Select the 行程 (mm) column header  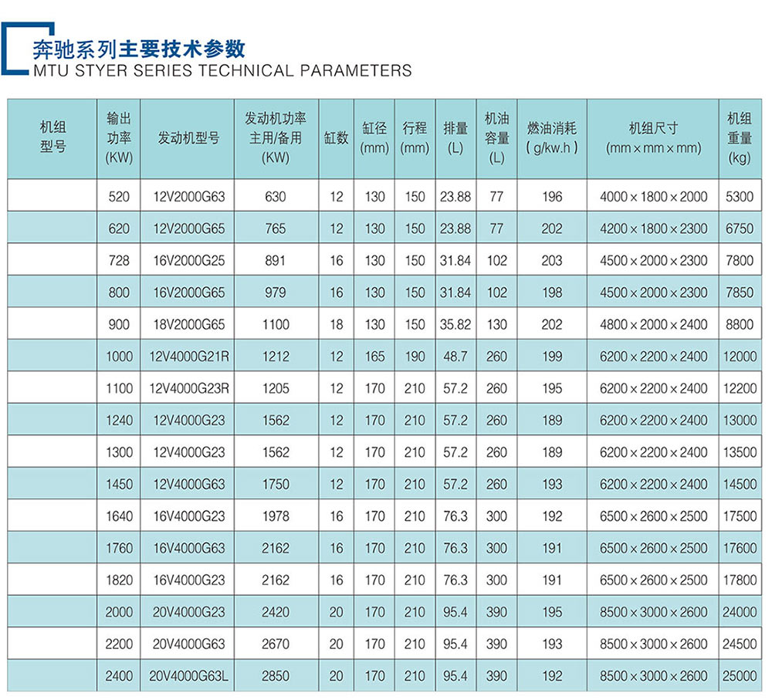point(415,138)
